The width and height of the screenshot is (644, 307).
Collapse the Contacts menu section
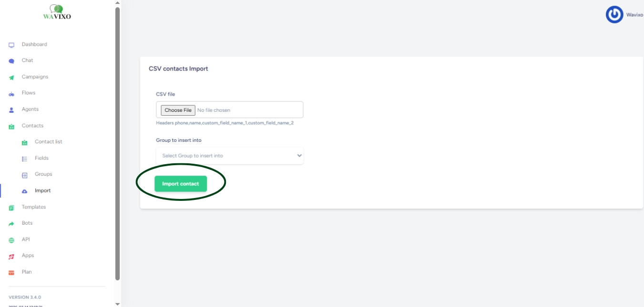click(x=32, y=126)
